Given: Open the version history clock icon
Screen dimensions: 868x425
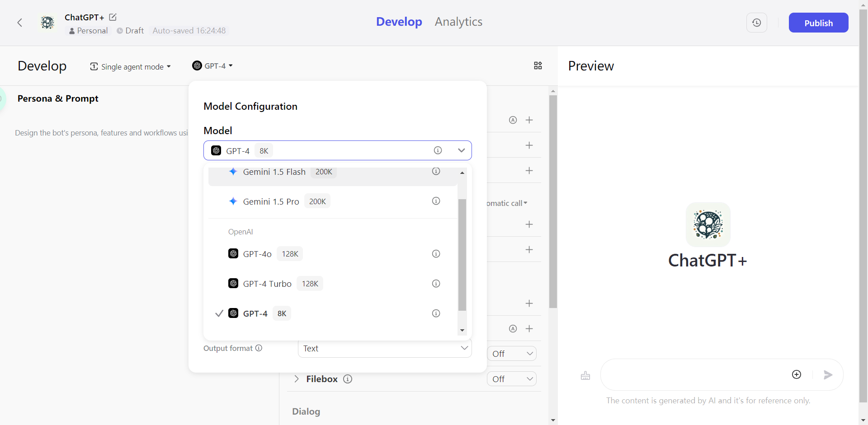Looking at the screenshot, I should click(756, 23).
